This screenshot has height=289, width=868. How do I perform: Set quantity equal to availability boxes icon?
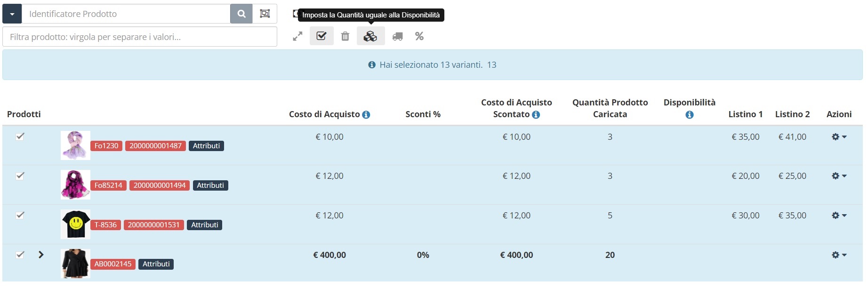click(370, 36)
